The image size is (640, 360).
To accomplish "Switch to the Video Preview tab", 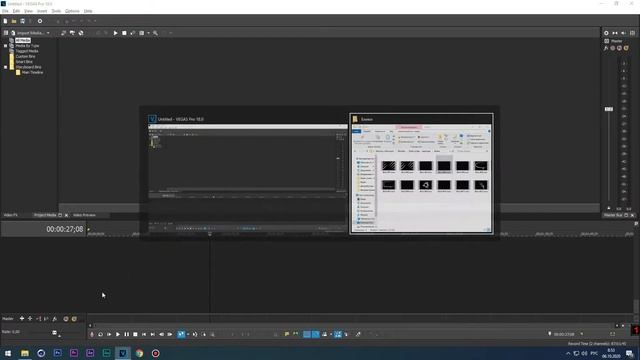I will [84, 215].
